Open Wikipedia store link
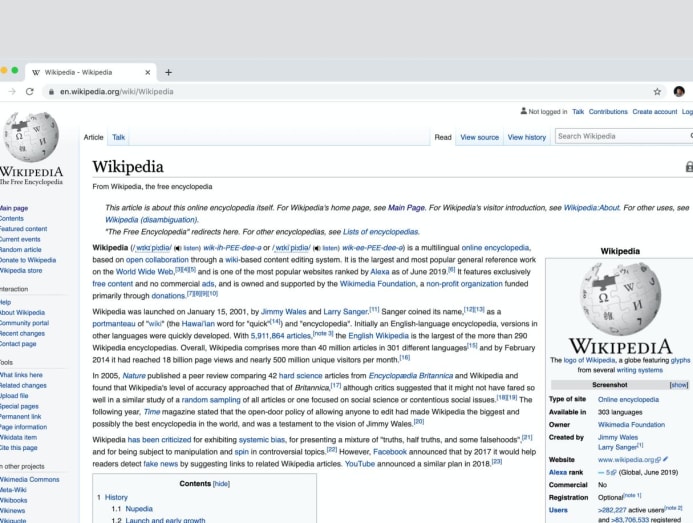The height and width of the screenshot is (523, 693). pyautogui.click(x=21, y=271)
